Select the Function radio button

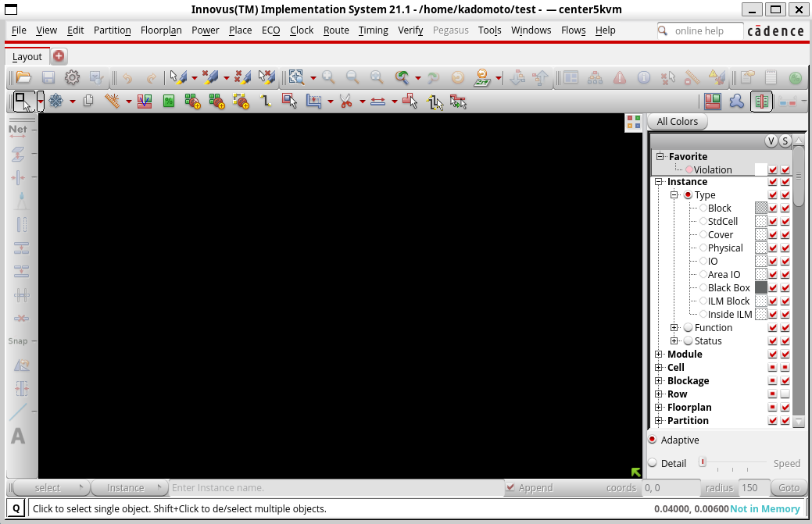689,327
